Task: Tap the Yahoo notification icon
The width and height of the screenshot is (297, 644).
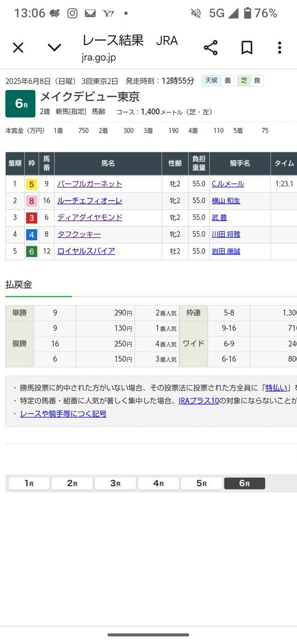Action: pyautogui.click(x=108, y=13)
